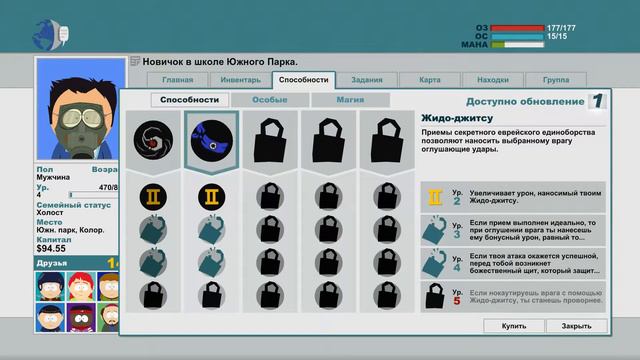Image resolution: width=640 pixels, height=360 pixels.
Task: Click the note icon beside Новичок в школе
Action: [135, 62]
